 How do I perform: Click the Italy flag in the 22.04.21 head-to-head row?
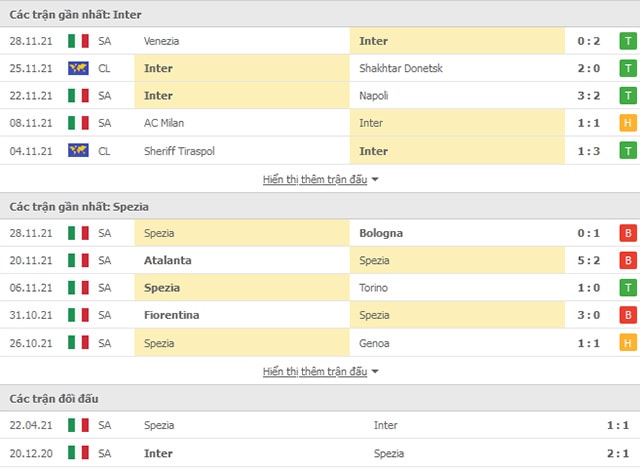pos(78,425)
